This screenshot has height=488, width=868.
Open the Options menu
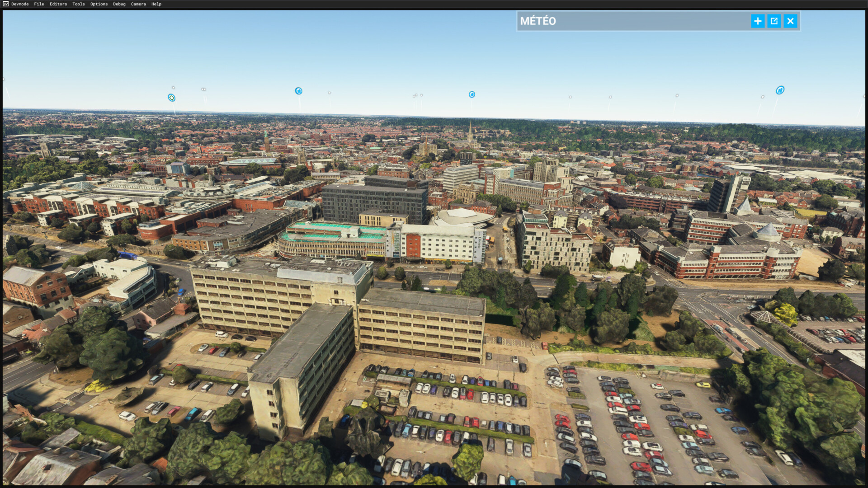99,4
